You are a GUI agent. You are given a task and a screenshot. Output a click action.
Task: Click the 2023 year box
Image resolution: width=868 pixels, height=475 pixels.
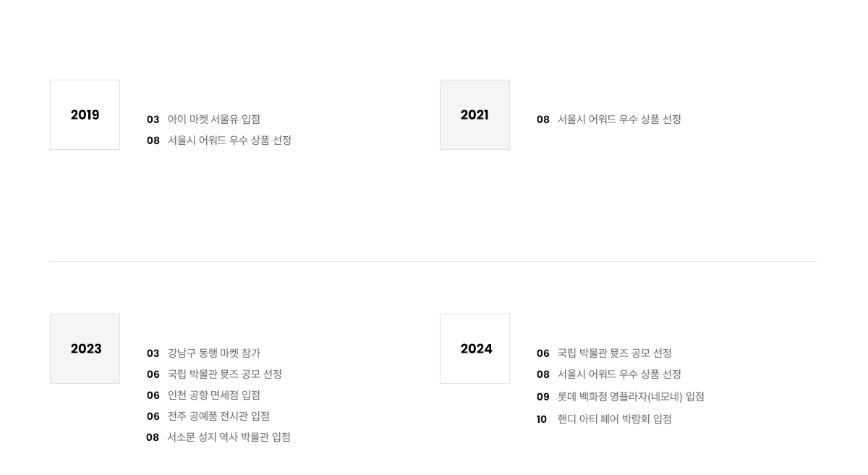tap(85, 348)
